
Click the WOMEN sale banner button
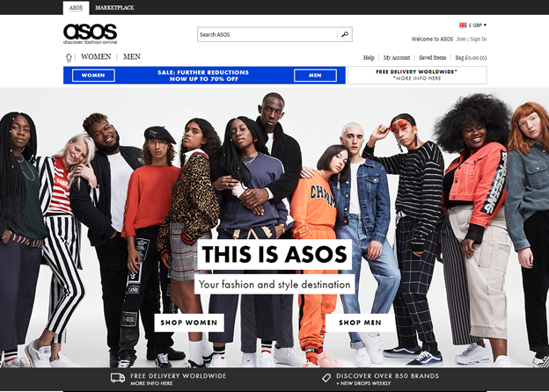click(93, 76)
